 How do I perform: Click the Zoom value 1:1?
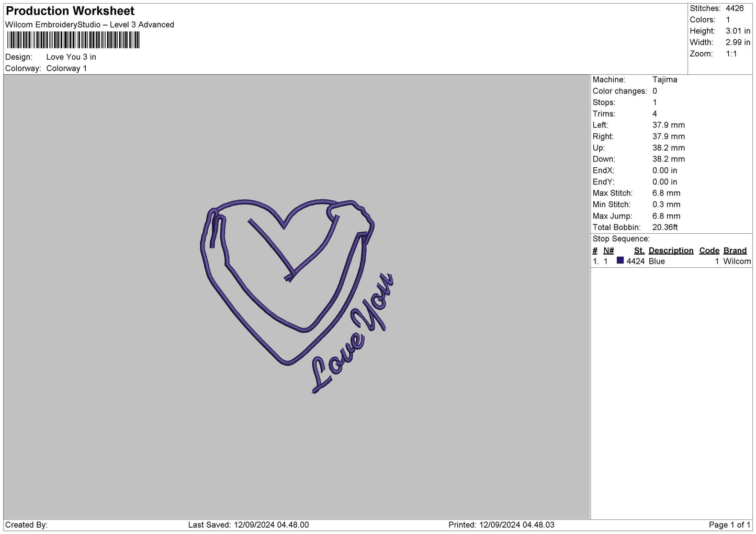click(731, 54)
